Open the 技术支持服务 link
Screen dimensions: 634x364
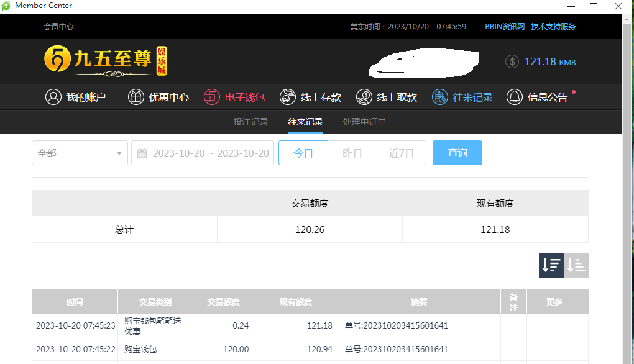[x=553, y=27]
